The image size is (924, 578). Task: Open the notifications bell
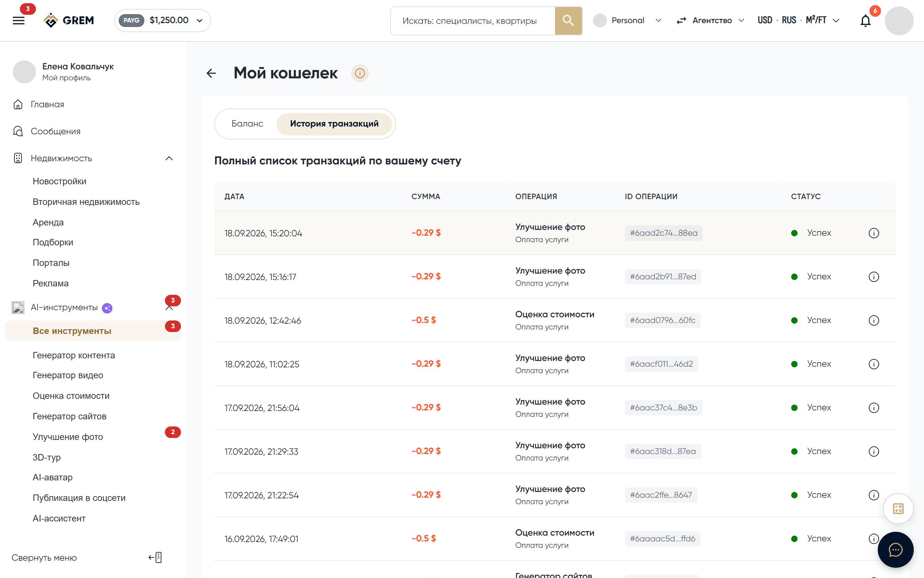click(x=865, y=20)
